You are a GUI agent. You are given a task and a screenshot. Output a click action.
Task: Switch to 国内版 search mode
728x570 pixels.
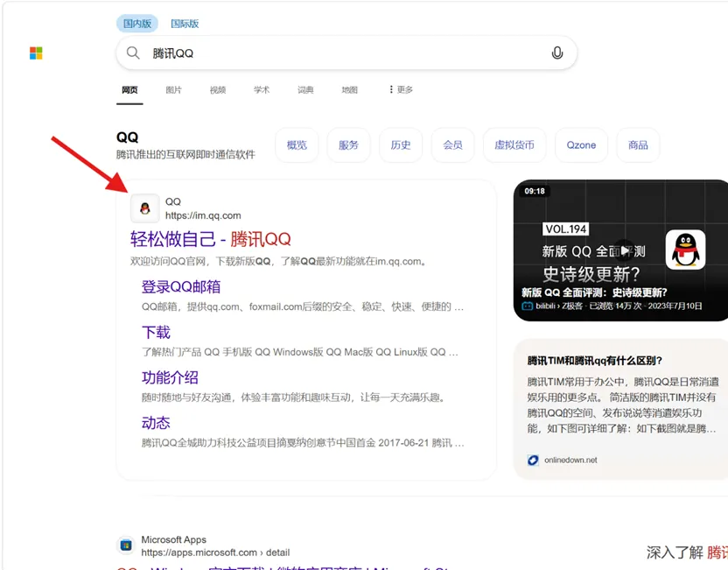137,24
